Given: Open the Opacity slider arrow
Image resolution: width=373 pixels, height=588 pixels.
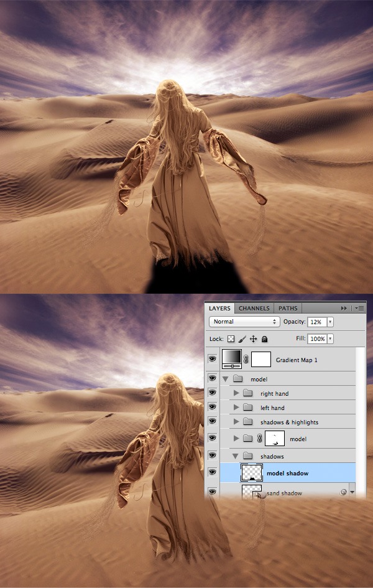Looking at the screenshot, I should pos(330,322).
